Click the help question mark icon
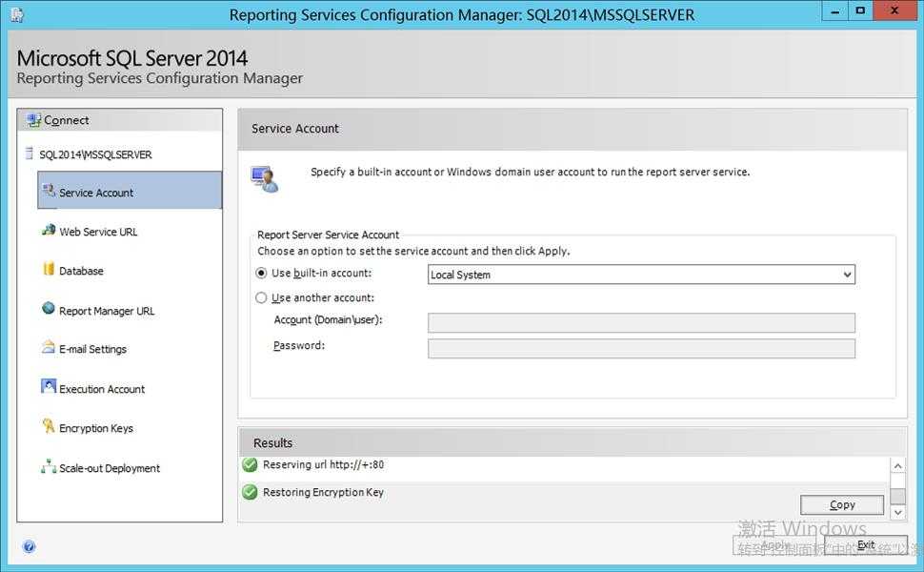This screenshot has height=572, width=924. (x=29, y=546)
